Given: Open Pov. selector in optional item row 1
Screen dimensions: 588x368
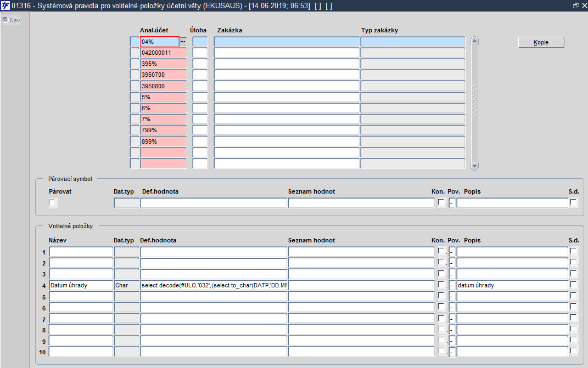Looking at the screenshot, I should pyautogui.click(x=452, y=252).
